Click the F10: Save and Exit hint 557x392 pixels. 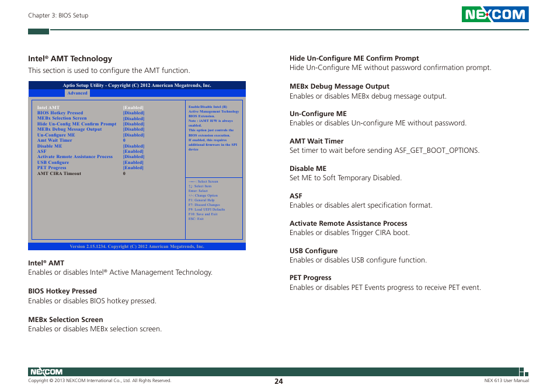pos(203,214)
